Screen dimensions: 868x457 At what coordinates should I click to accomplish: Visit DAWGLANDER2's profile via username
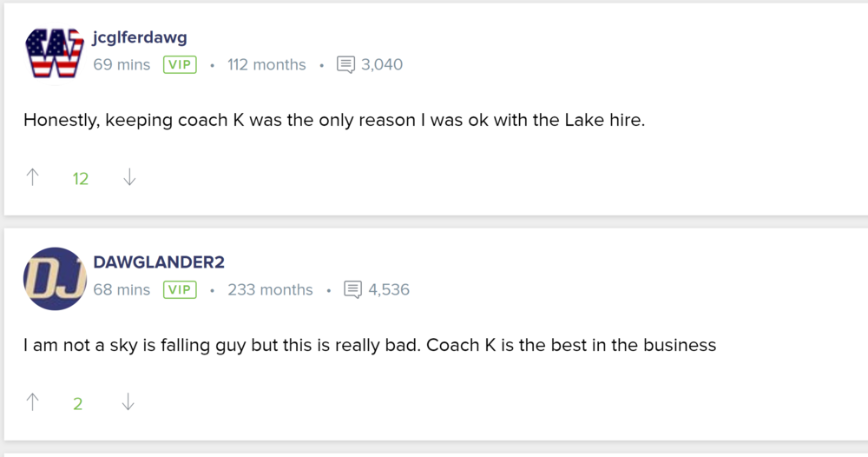tap(159, 262)
